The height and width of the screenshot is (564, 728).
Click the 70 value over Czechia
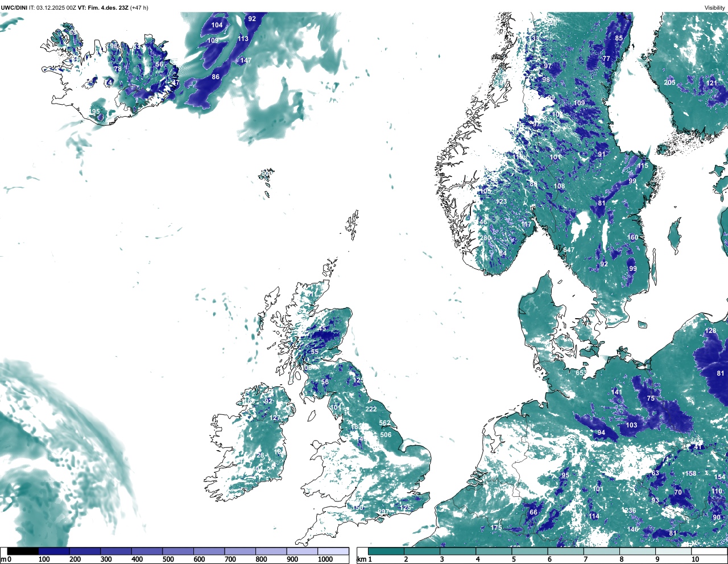pos(678,492)
